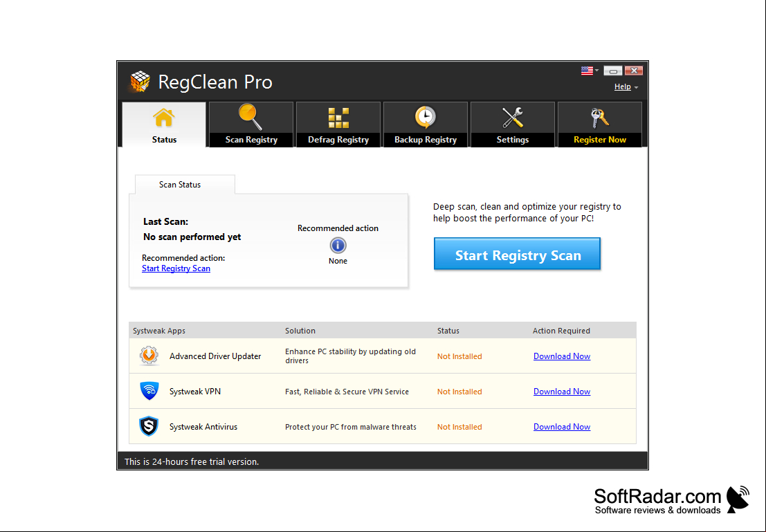Click the Defrag Registry blocks icon
Screen dimensions: 766x532
click(x=338, y=118)
